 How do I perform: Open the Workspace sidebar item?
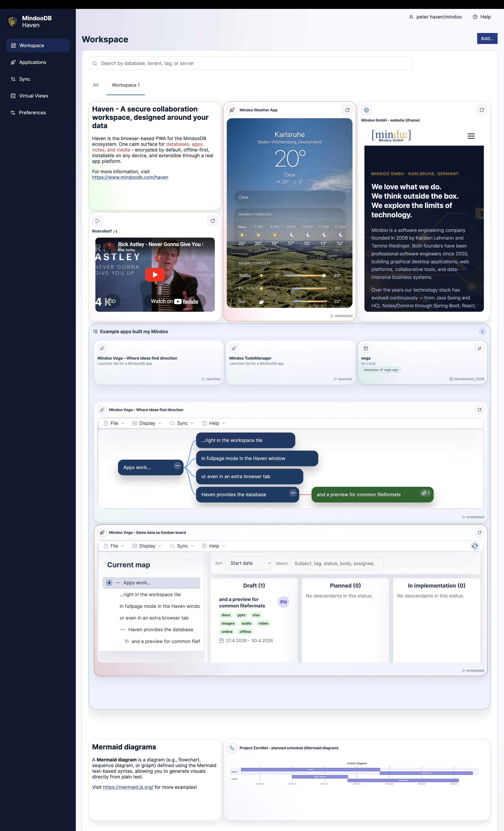tap(38, 46)
